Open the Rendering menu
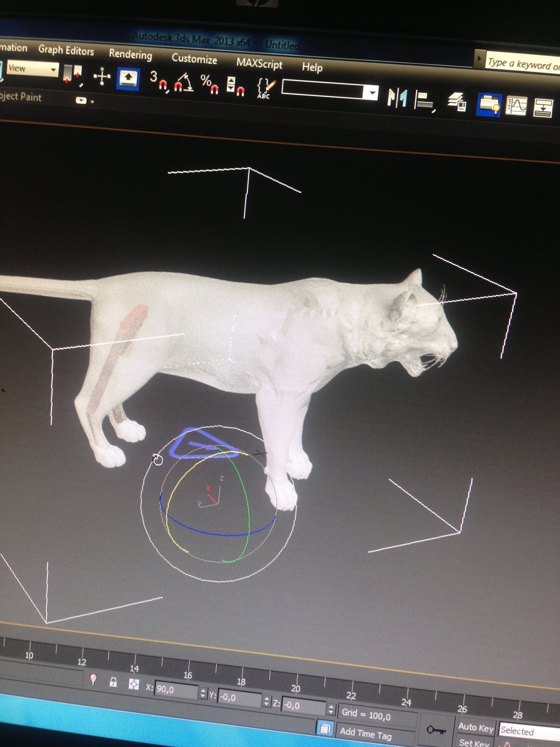The width and height of the screenshot is (560, 747). click(130, 54)
